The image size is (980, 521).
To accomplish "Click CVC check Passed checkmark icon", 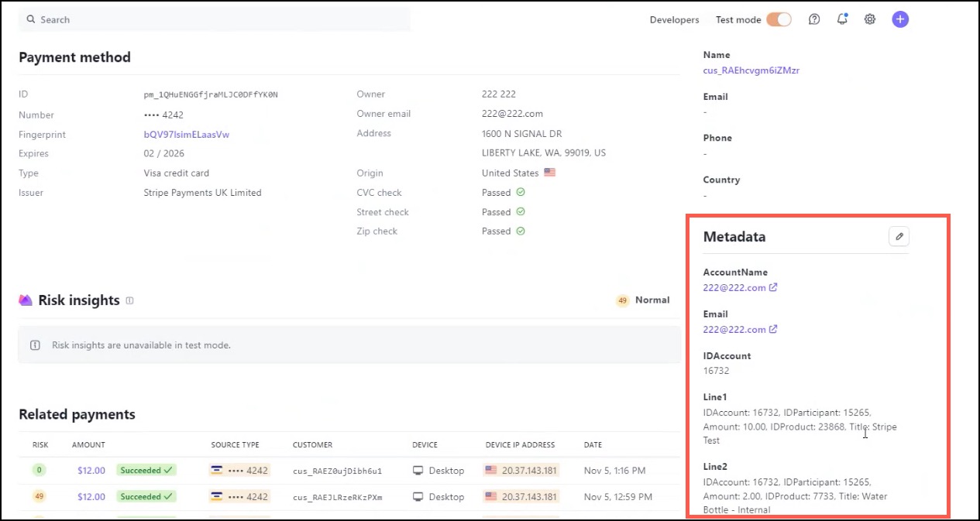I will [521, 192].
